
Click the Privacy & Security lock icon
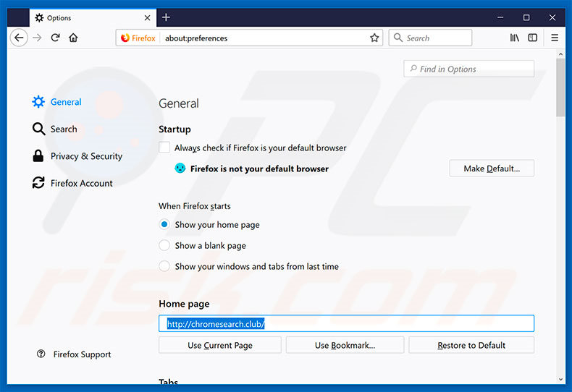pos(38,156)
